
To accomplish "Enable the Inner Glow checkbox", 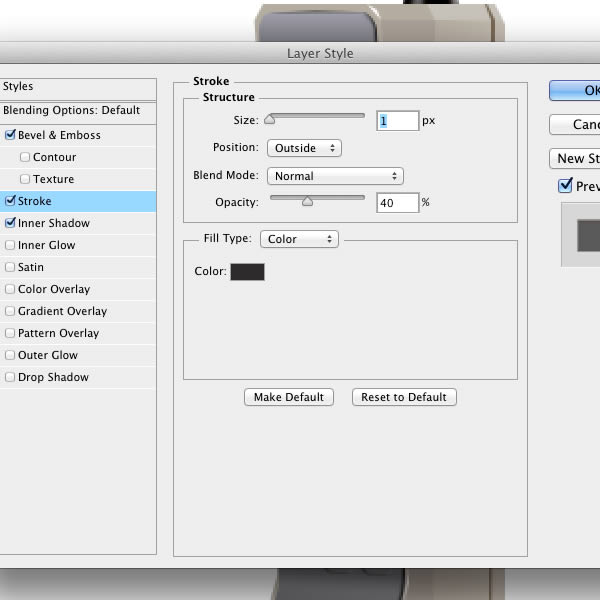I will (x=10, y=245).
